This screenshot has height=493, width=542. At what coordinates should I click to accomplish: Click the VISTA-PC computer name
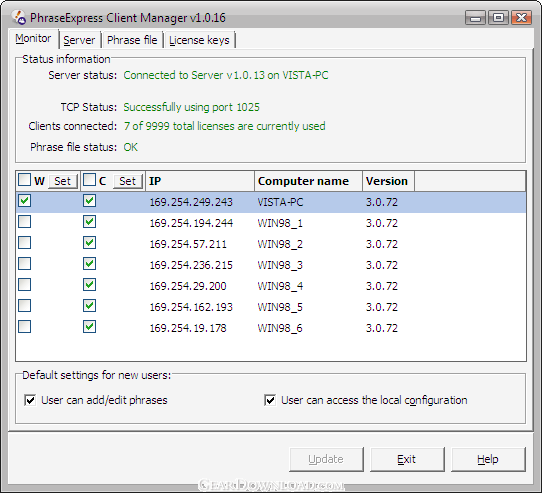click(280, 202)
